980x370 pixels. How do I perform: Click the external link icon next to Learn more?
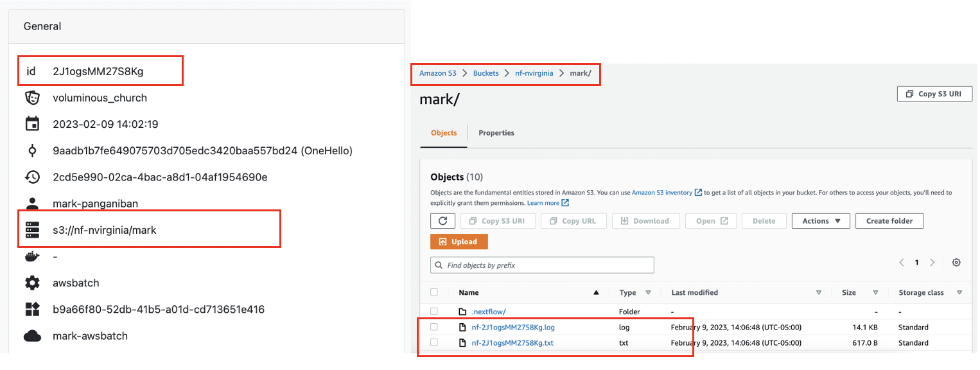(565, 203)
